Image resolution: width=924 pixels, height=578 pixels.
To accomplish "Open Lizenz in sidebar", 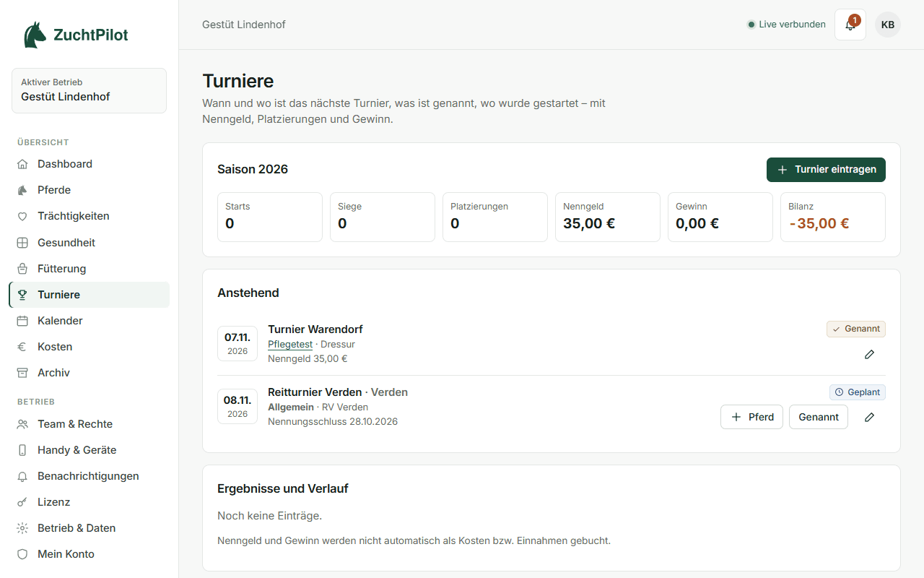I will point(89,502).
